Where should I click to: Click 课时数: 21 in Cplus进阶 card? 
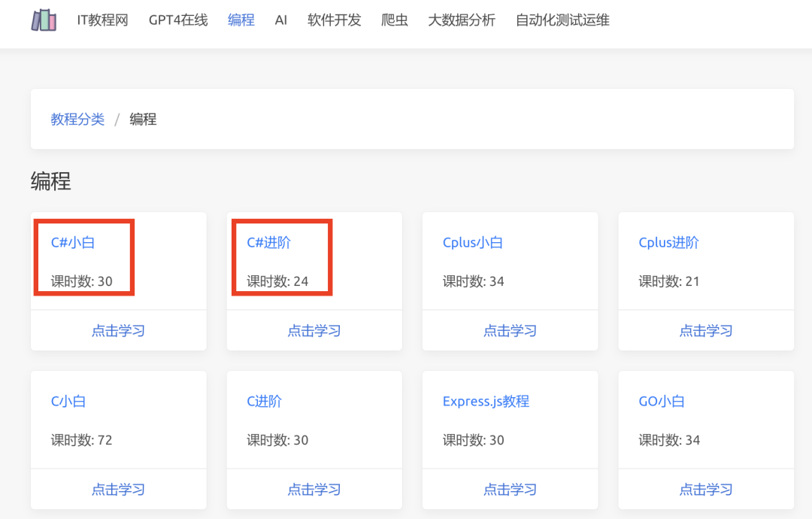(x=669, y=281)
